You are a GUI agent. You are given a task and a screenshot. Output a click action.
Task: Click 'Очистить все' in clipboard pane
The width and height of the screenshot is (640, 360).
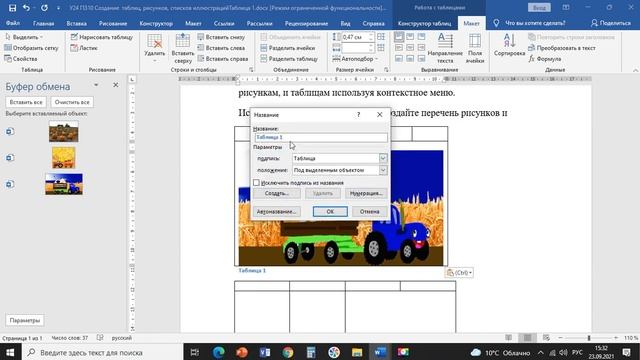pos(72,102)
